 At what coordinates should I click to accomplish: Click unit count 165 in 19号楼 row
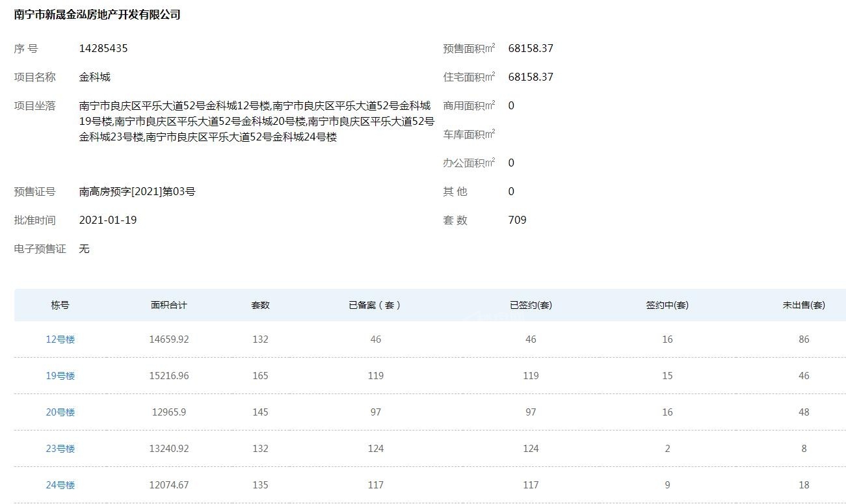click(x=261, y=376)
